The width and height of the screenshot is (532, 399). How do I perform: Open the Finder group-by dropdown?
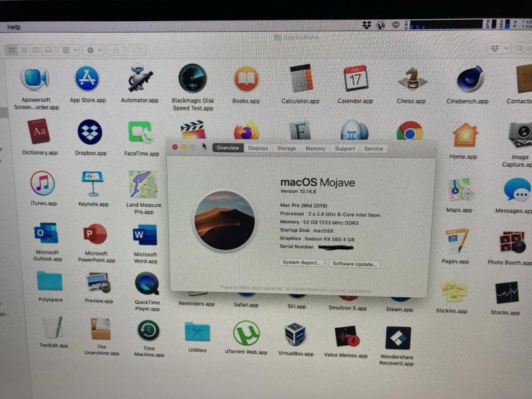pyautogui.click(x=70, y=51)
